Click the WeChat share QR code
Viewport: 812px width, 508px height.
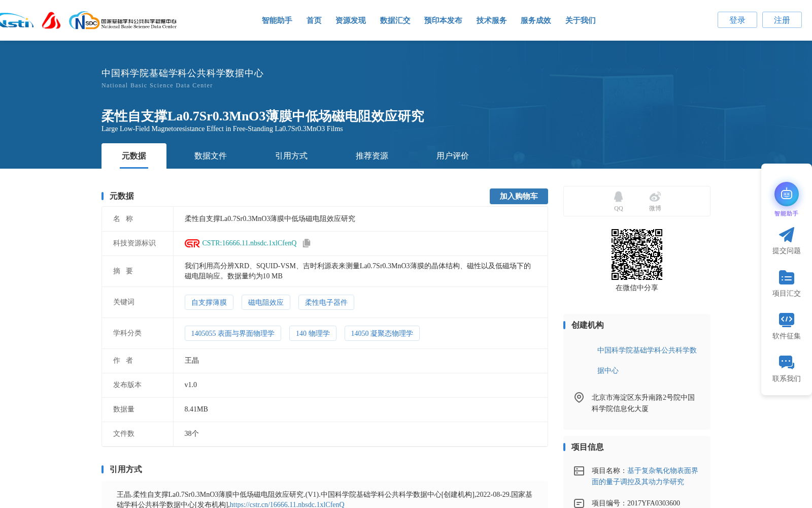coord(636,254)
